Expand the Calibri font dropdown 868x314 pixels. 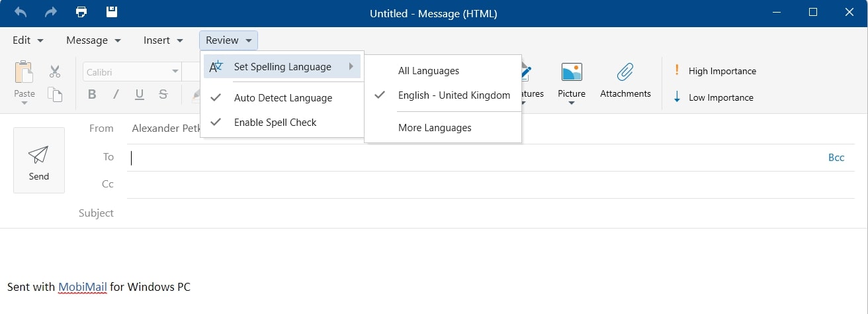tap(175, 72)
